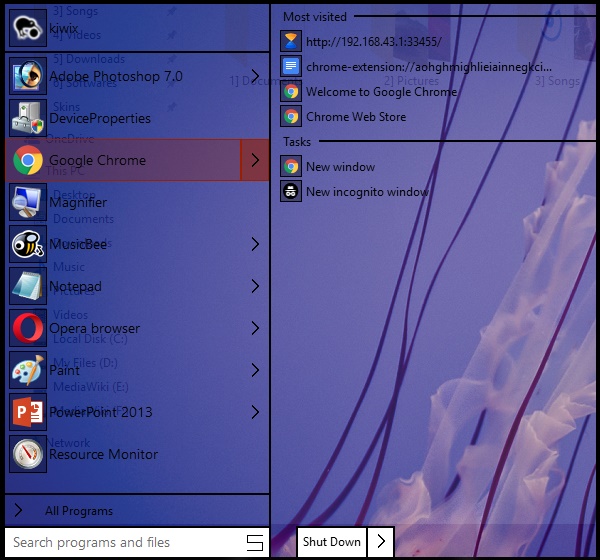Select the Paint label text
The width and height of the screenshot is (600, 560).
[x=64, y=370]
